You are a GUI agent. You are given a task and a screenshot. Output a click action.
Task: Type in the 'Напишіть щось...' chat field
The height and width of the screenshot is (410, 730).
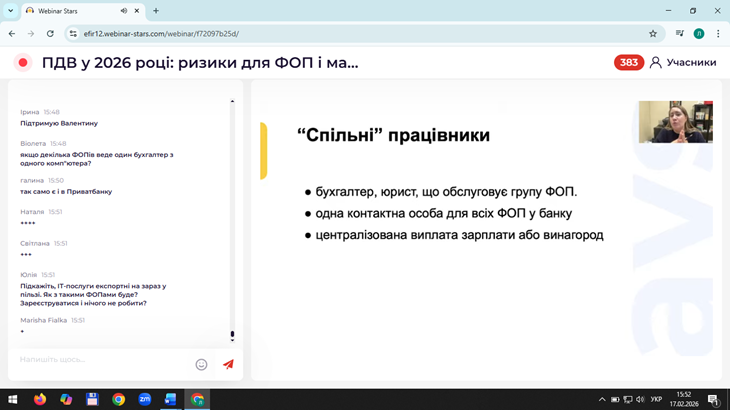100,360
